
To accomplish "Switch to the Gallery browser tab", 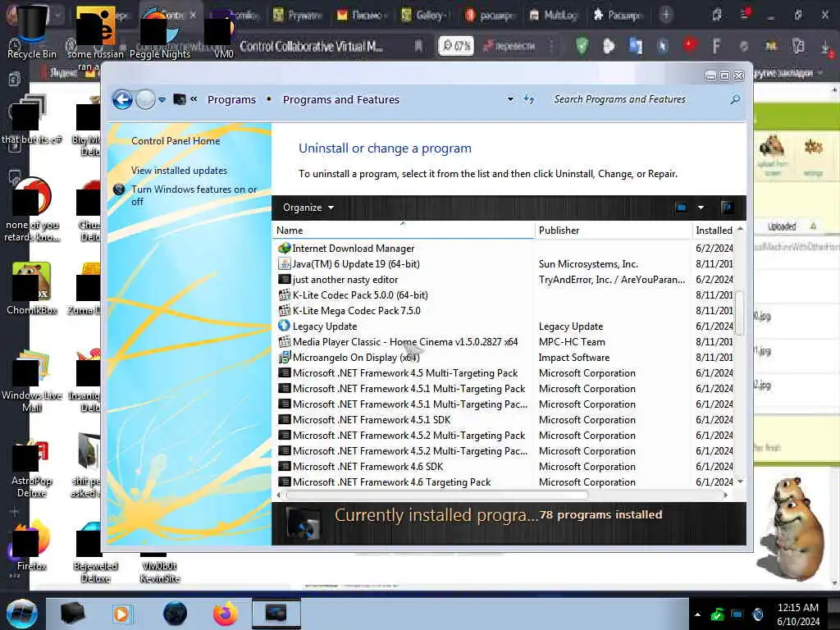I will (427, 15).
